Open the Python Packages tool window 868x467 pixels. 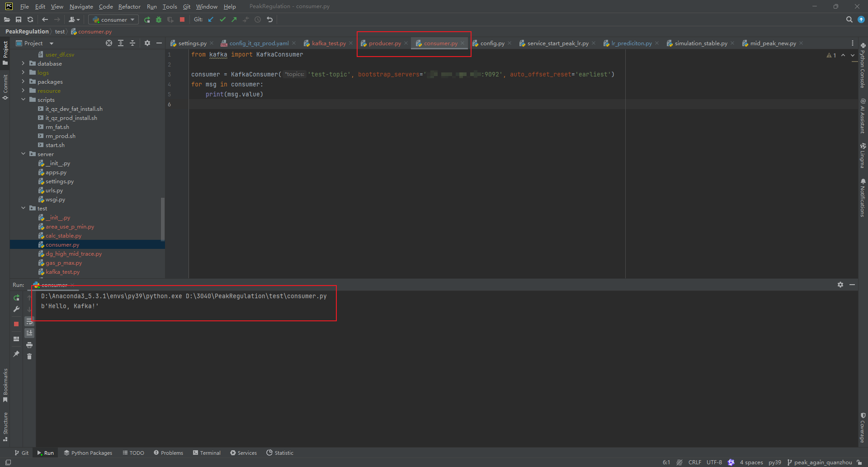[x=88, y=453]
